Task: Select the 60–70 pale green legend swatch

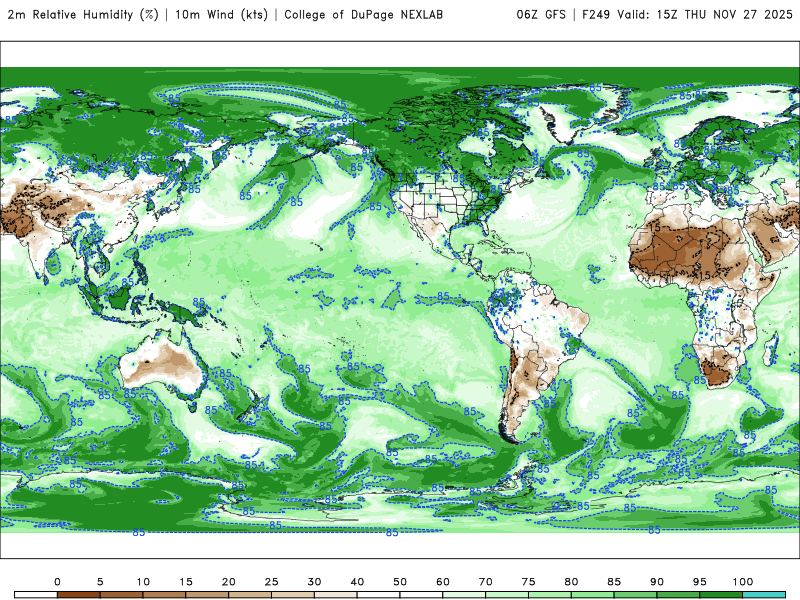Action: click(464, 595)
